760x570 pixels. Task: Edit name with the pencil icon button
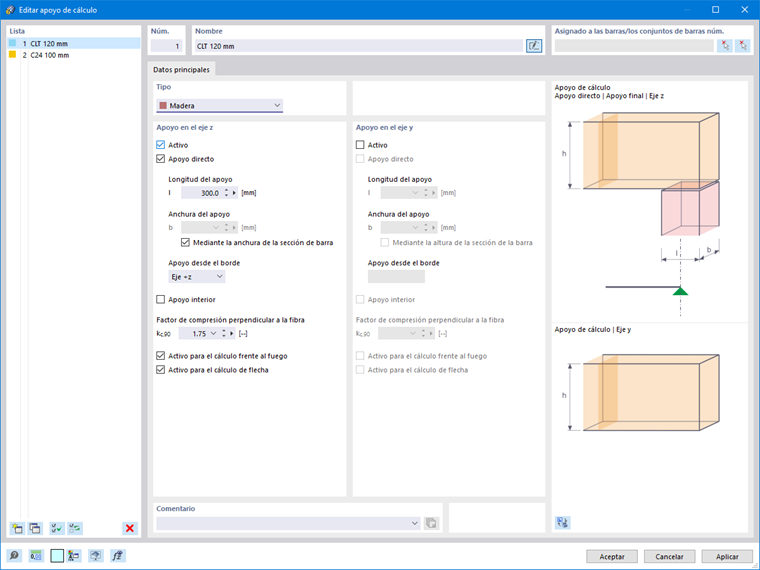click(x=534, y=46)
